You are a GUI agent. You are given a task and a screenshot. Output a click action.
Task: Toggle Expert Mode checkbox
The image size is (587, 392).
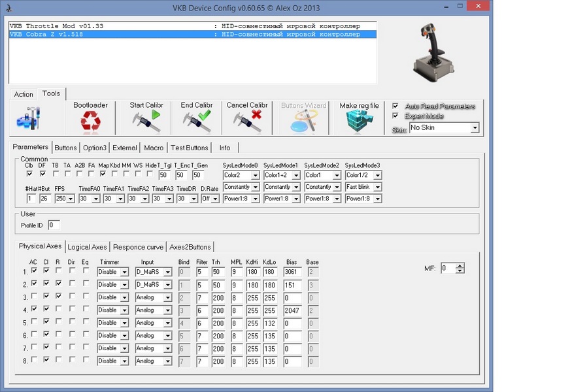click(x=395, y=116)
